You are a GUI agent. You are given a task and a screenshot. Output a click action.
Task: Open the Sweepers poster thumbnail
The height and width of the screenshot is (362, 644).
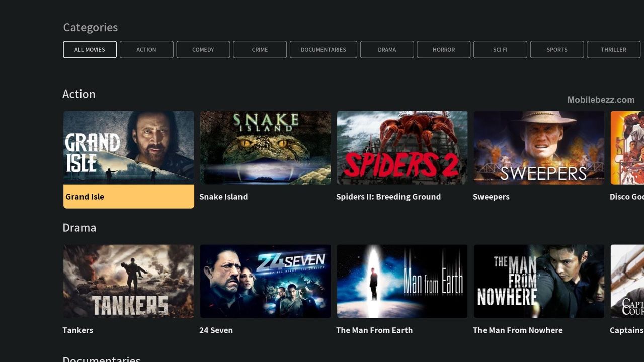pos(539,147)
